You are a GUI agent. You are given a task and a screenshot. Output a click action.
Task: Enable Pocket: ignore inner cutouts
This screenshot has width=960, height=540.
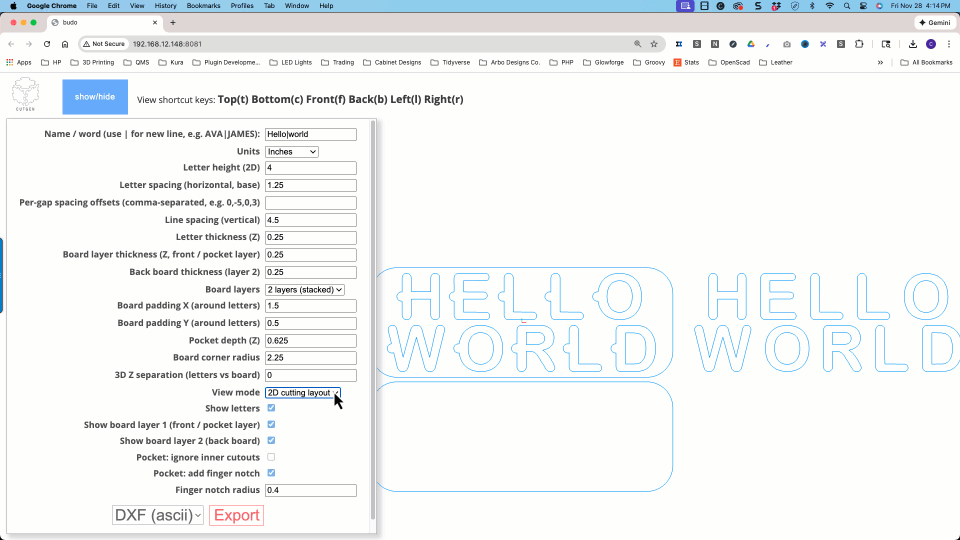coord(271,457)
